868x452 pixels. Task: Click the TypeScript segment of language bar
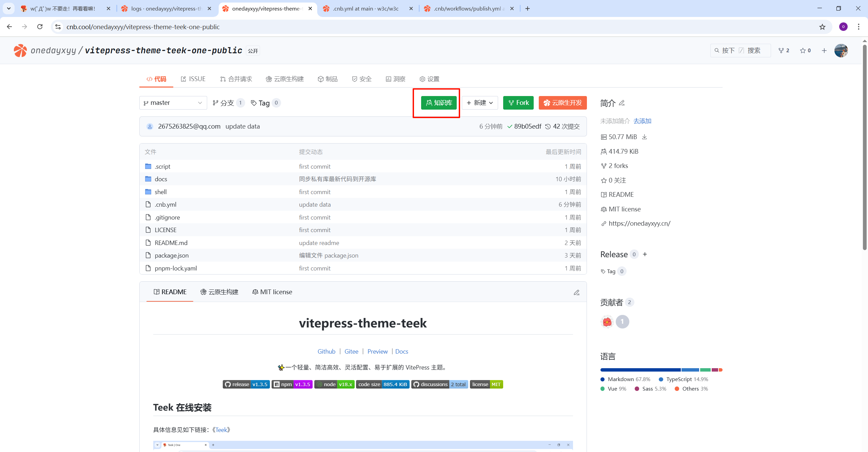[690, 370]
